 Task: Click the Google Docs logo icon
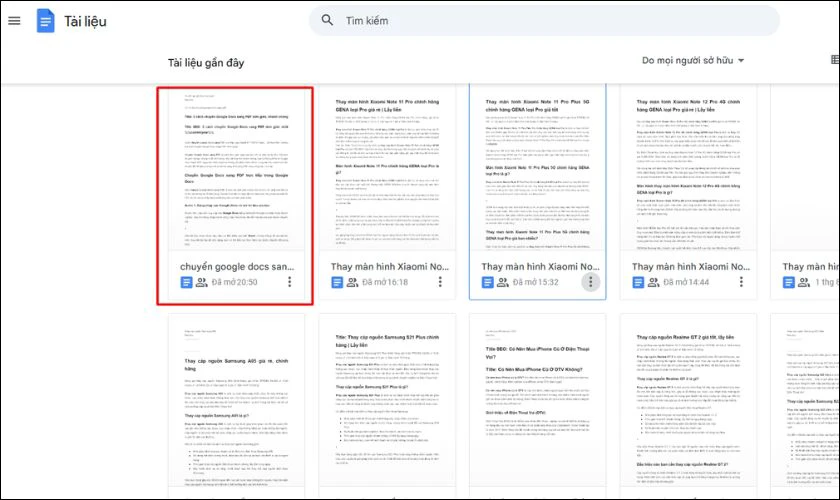[46, 21]
